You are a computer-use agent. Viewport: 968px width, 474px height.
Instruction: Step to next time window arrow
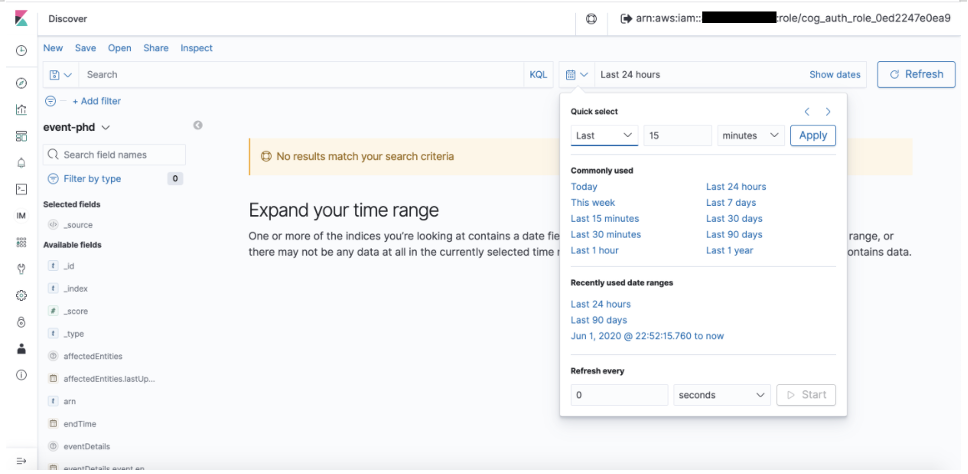pyautogui.click(x=828, y=112)
